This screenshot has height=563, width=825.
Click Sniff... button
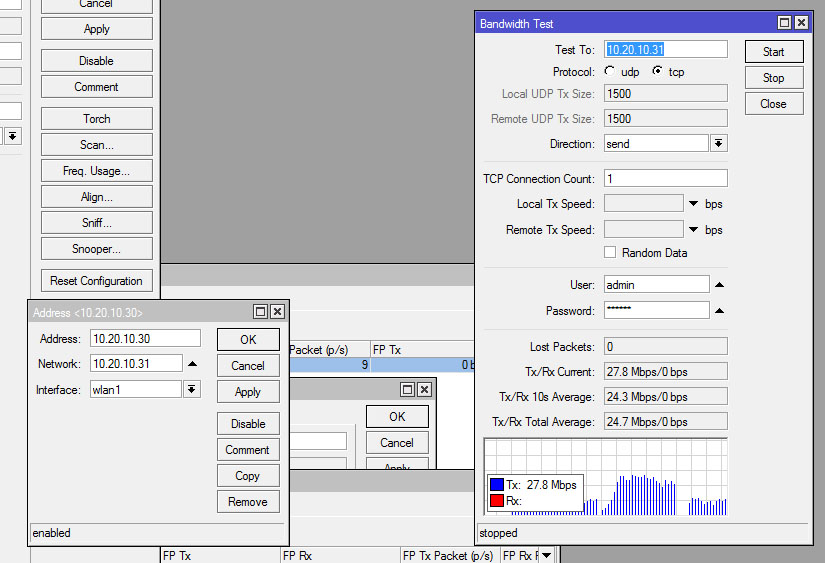97,223
